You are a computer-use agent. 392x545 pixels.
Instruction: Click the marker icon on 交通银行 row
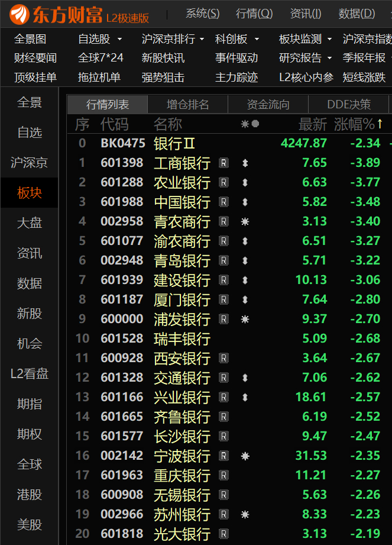245,378
